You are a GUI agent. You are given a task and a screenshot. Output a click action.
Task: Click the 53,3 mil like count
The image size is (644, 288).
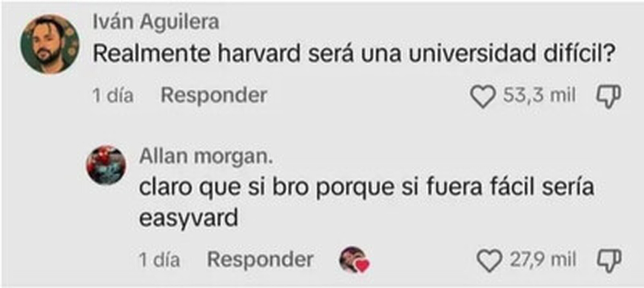coord(539,95)
